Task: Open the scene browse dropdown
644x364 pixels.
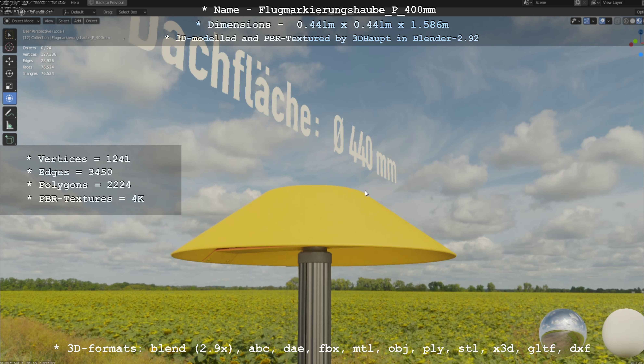Action: click(x=528, y=2)
